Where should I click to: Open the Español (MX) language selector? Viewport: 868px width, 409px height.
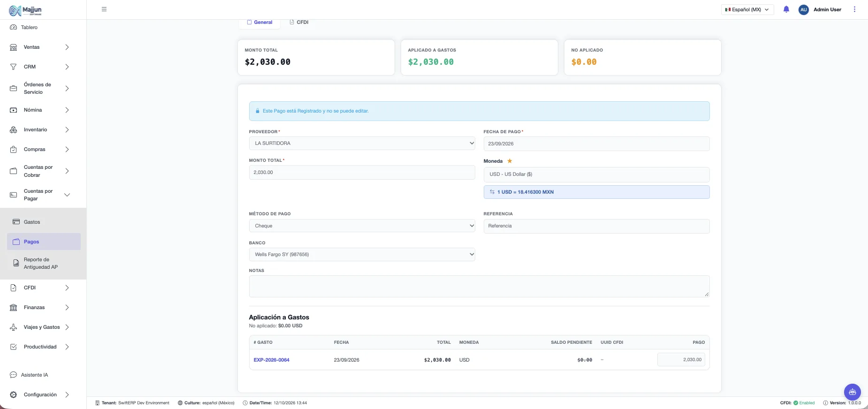coord(747,9)
